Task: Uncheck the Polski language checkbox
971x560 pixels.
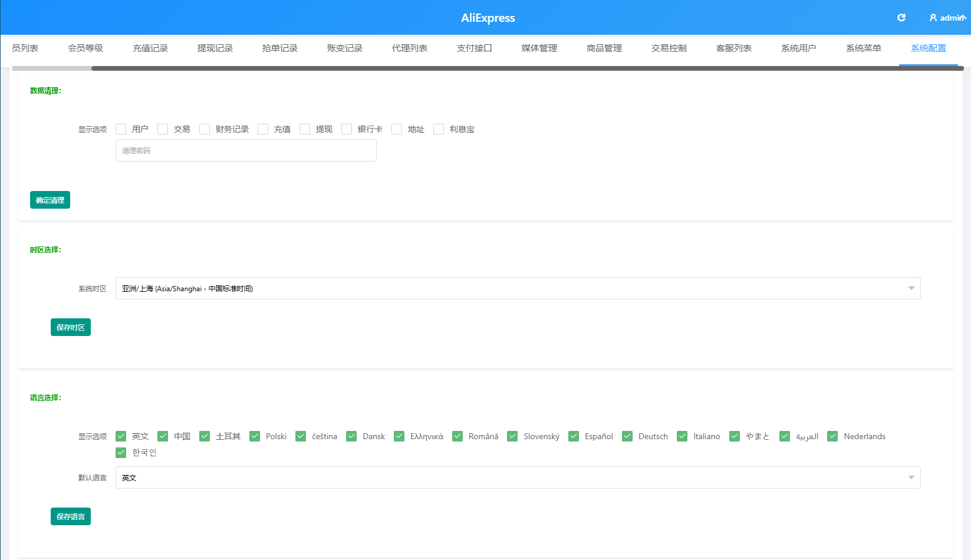Action: click(x=255, y=436)
